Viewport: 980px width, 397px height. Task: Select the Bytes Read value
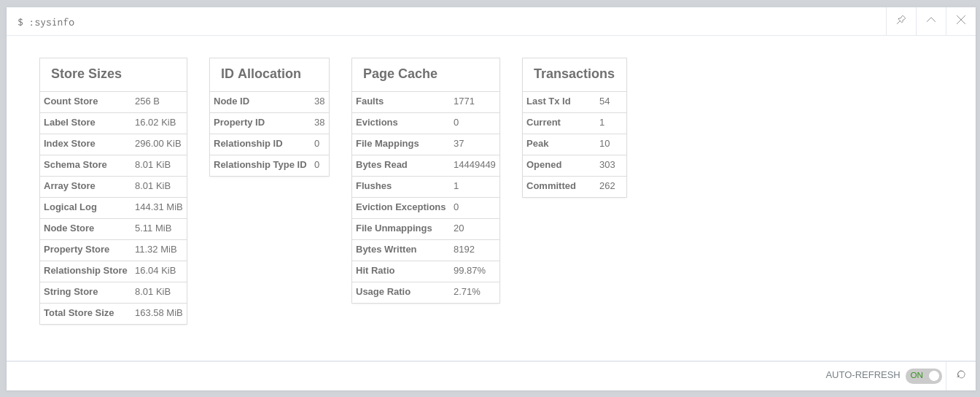click(x=474, y=165)
